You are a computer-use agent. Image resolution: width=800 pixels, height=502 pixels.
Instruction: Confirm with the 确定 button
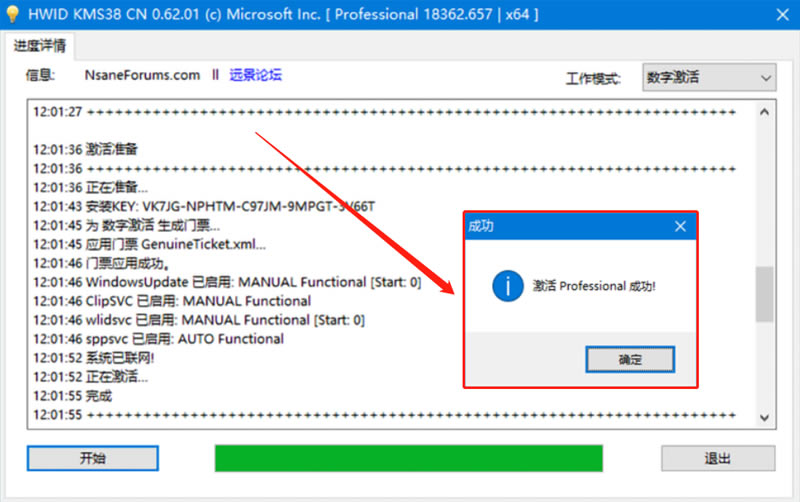[630, 360]
